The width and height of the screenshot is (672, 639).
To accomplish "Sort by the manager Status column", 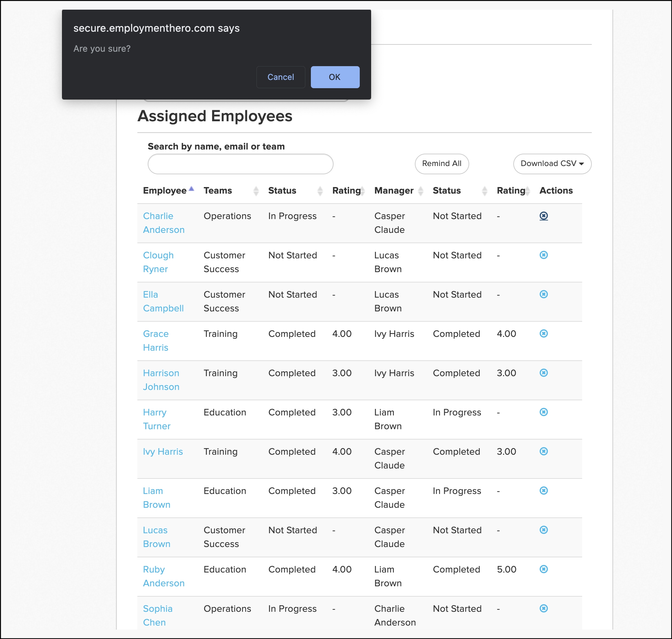I will (x=460, y=190).
